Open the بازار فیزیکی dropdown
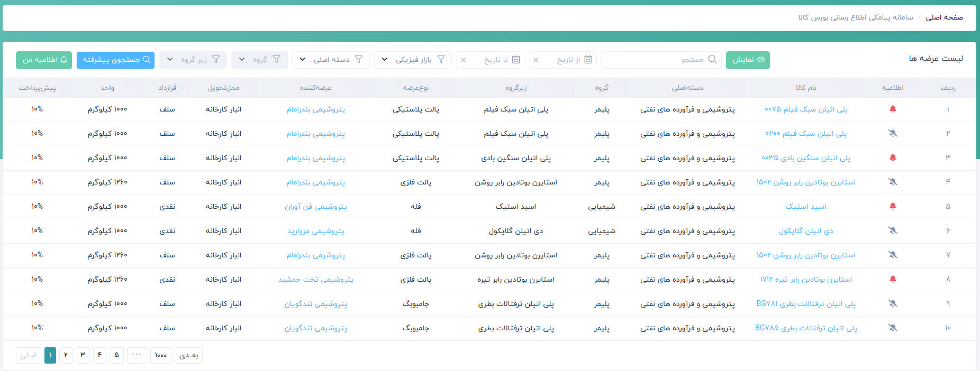 click(413, 60)
